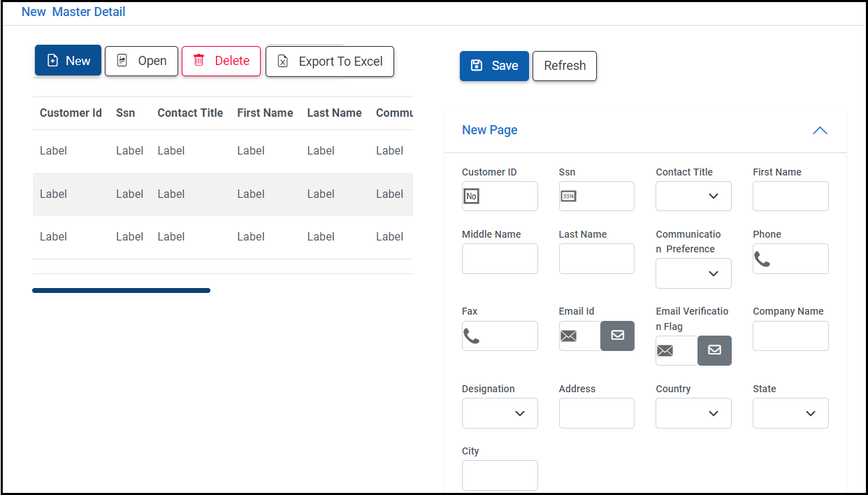Image resolution: width=868 pixels, height=495 pixels.
Task: Click the Delete button
Action: pos(221,61)
